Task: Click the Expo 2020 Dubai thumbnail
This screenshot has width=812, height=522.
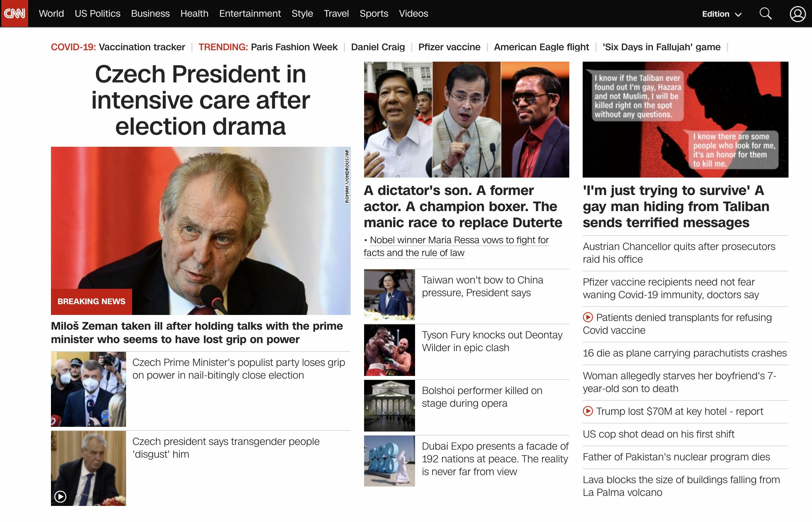Action: click(389, 461)
